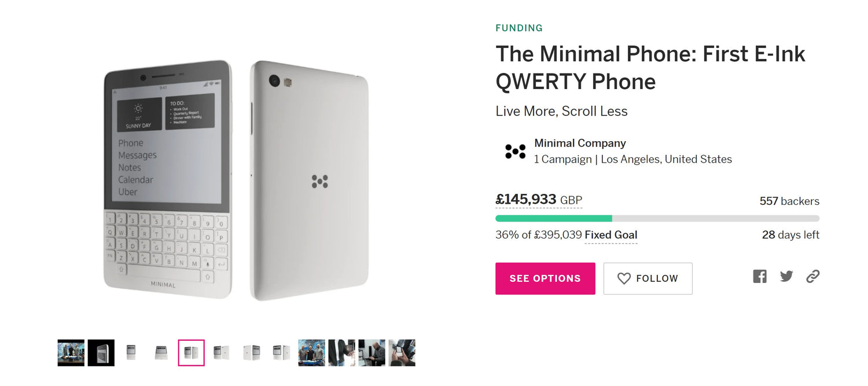Share the campaign on Facebook
Viewport: 868px width, 386px height.
coord(759,276)
